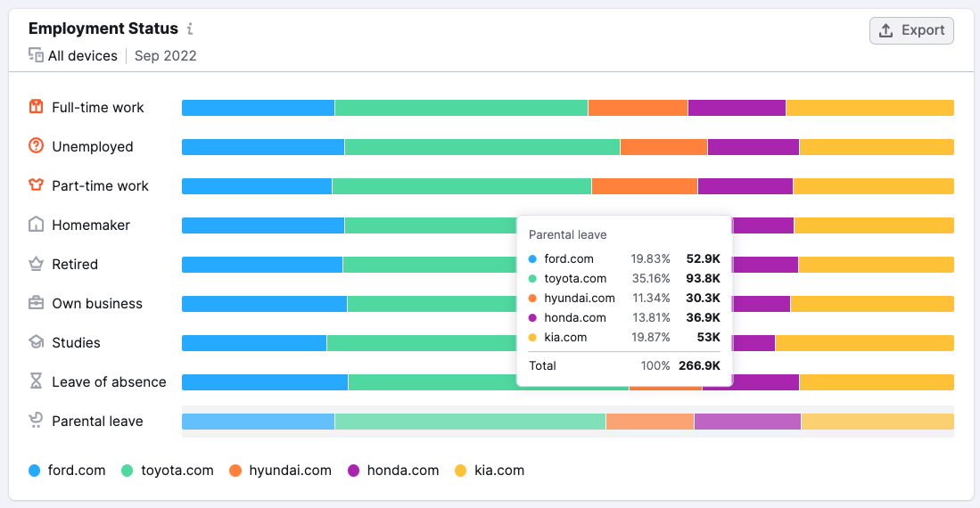
Task: Click the Unemployed label
Action: click(x=93, y=147)
